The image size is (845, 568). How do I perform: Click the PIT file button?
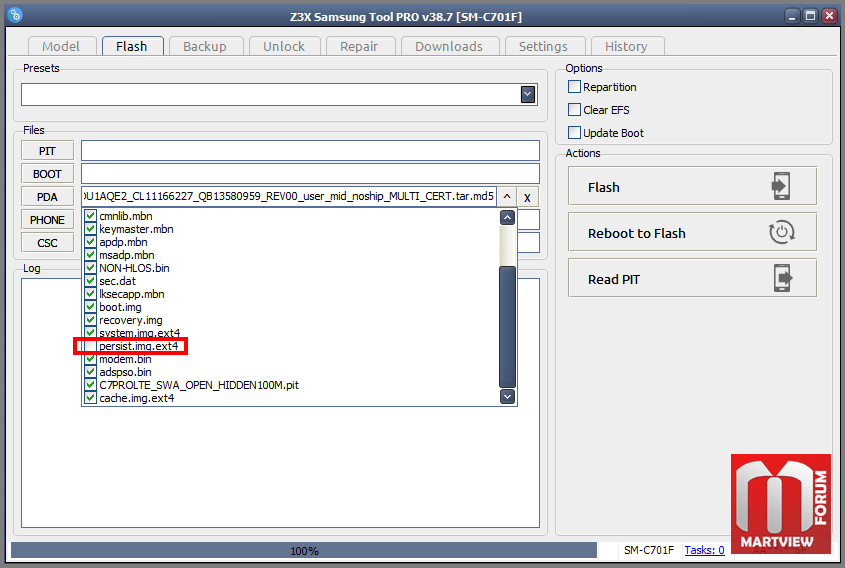(47, 151)
